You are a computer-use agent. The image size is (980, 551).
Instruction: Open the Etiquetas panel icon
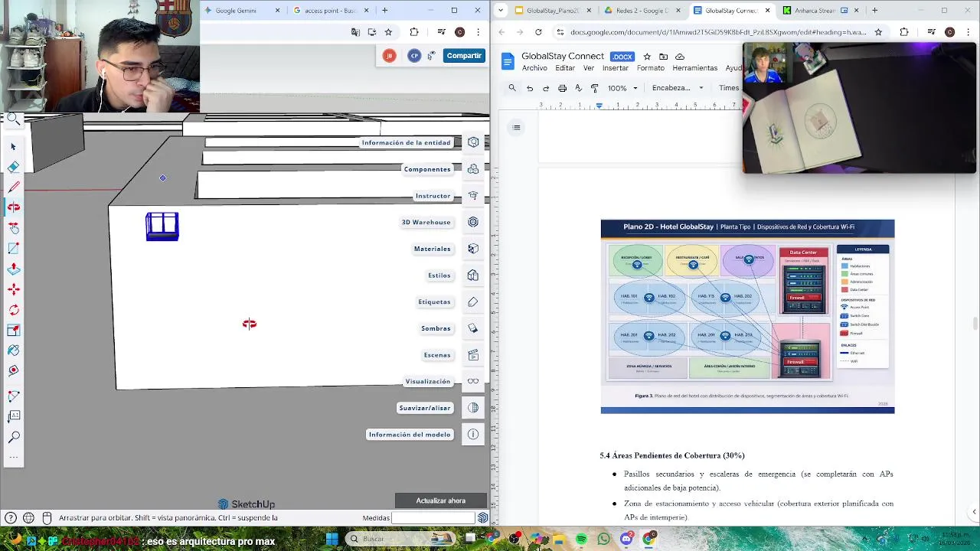pyautogui.click(x=473, y=302)
